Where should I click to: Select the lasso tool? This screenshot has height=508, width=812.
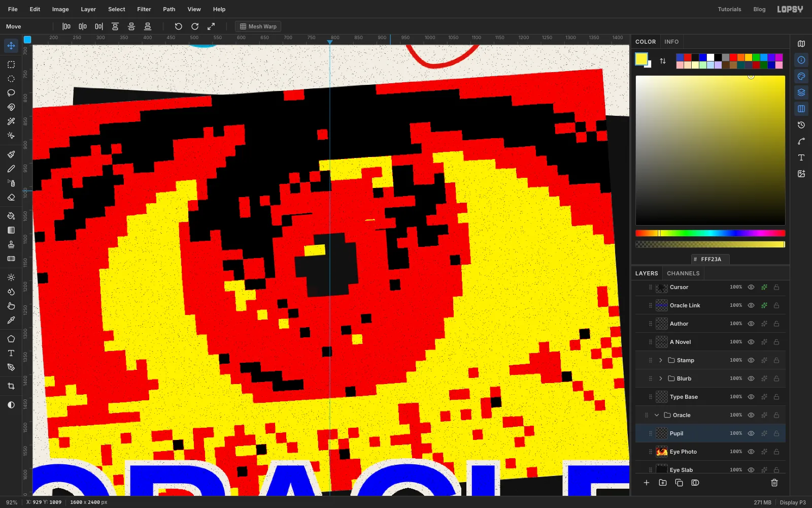[x=11, y=93]
